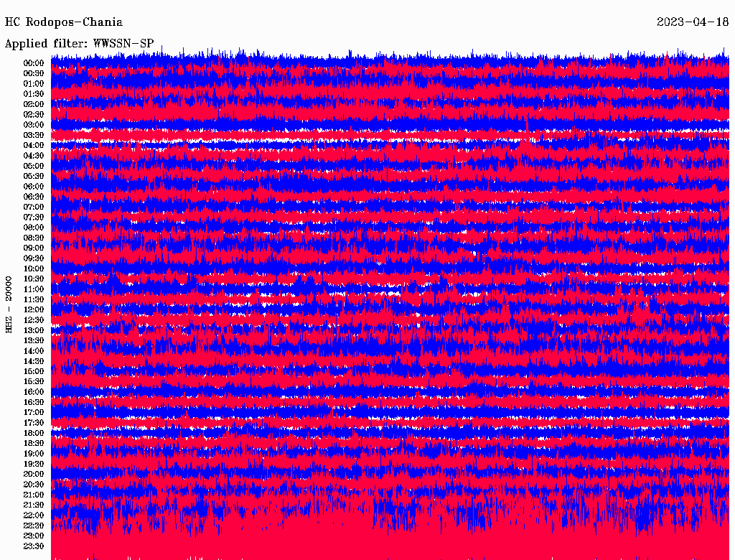Click the 21:30 time label
The image size is (735, 560).
point(34,505)
